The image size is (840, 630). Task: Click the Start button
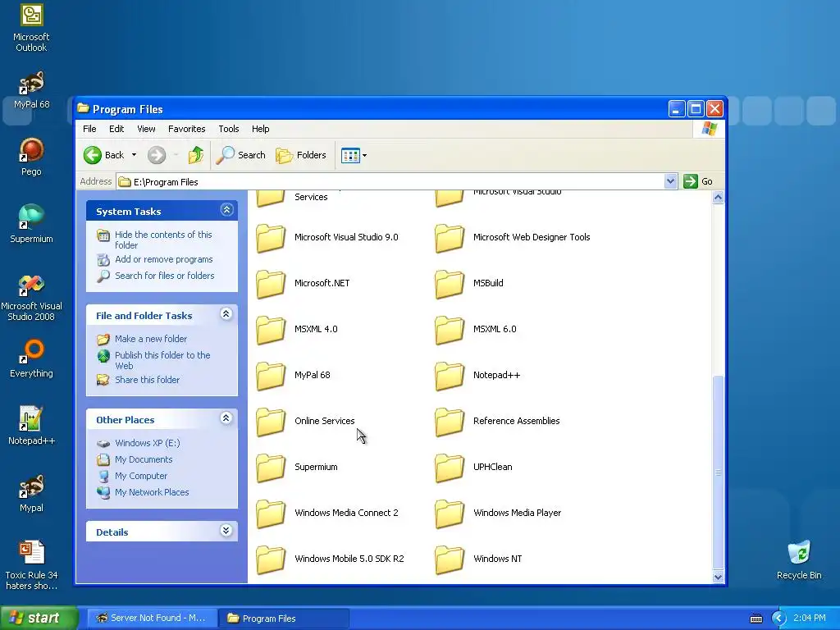39,618
